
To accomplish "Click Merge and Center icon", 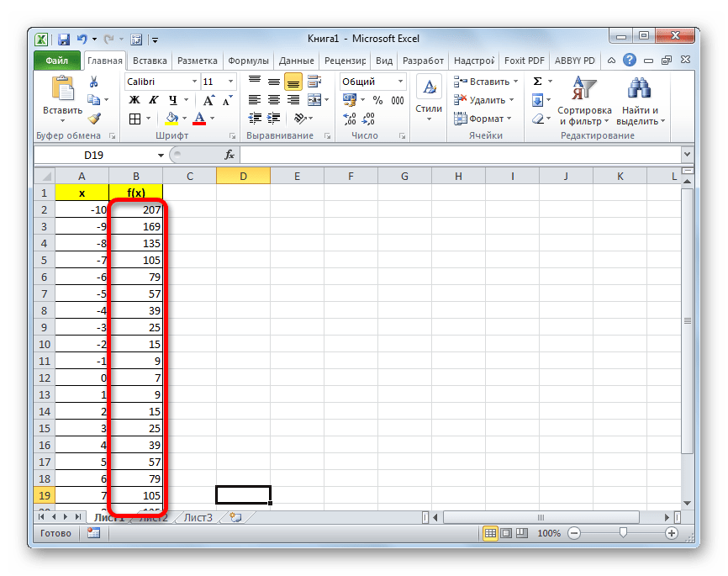I will click(314, 100).
